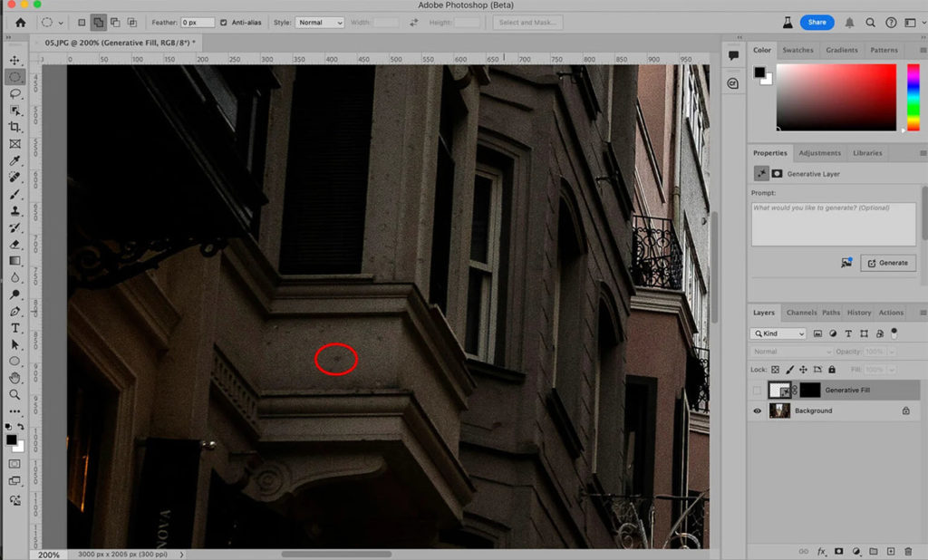Select the Zoom tool

(14, 394)
